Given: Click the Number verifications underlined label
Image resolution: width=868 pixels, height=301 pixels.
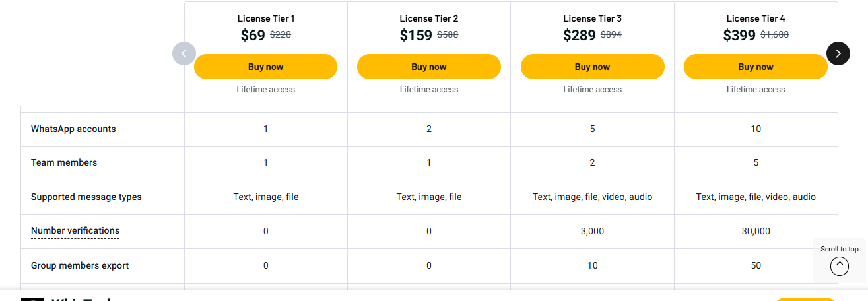Looking at the screenshot, I should coord(75,231).
